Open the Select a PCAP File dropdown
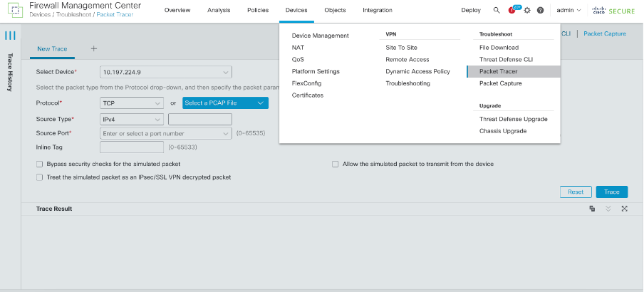 click(226, 103)
